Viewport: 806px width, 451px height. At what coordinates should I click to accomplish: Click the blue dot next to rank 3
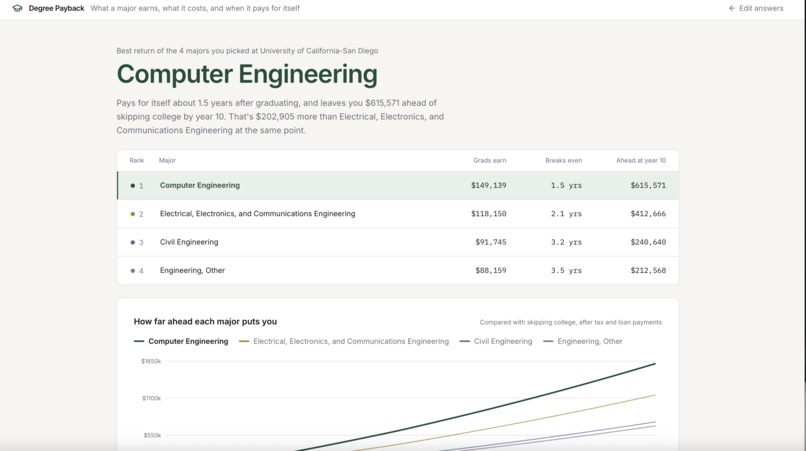pos(133,242)
